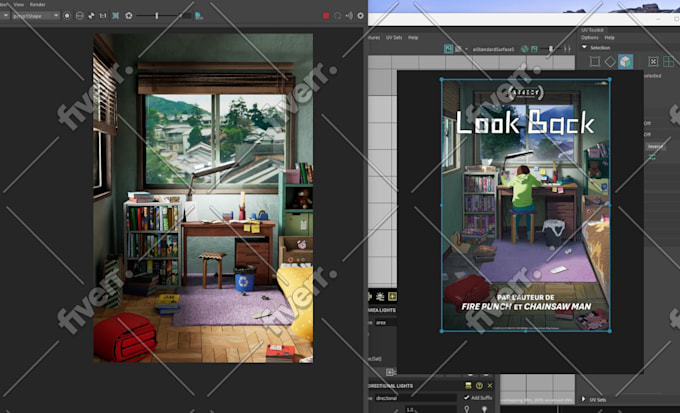
Task: Close the Directional Lights section with the yellow X
Action: pos(490,385)
